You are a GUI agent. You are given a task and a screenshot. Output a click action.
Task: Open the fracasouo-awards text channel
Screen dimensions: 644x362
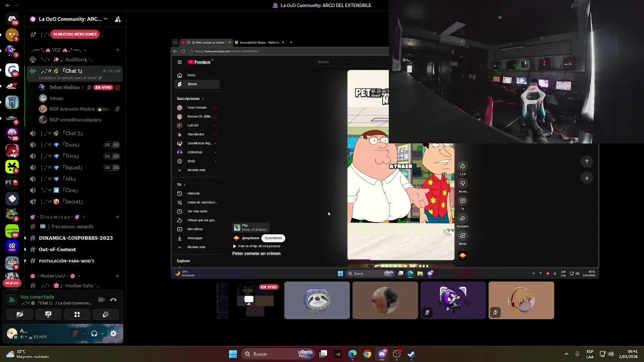click(x=75, y=226)
